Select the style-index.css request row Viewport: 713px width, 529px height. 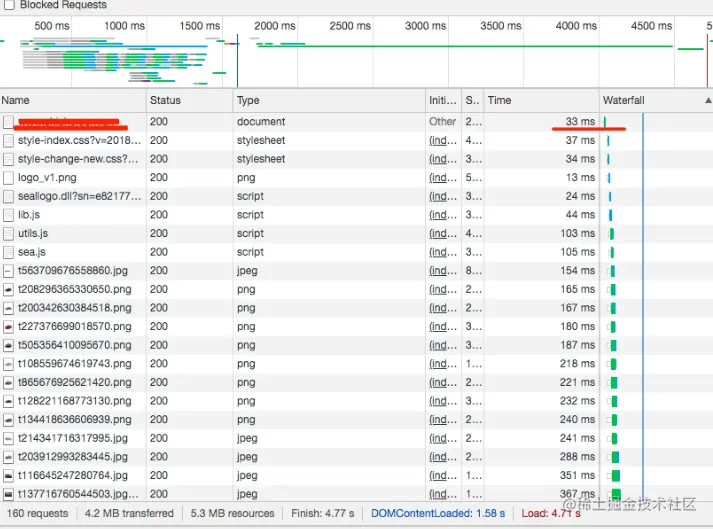pos(356,141)
